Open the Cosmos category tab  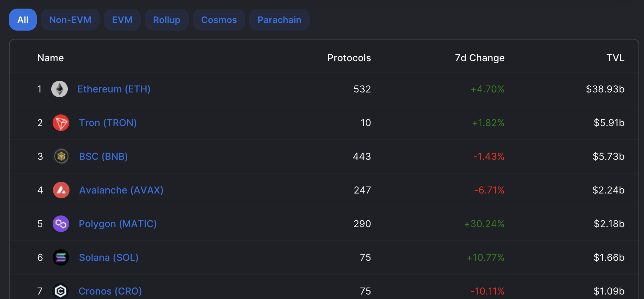point(219,20)
